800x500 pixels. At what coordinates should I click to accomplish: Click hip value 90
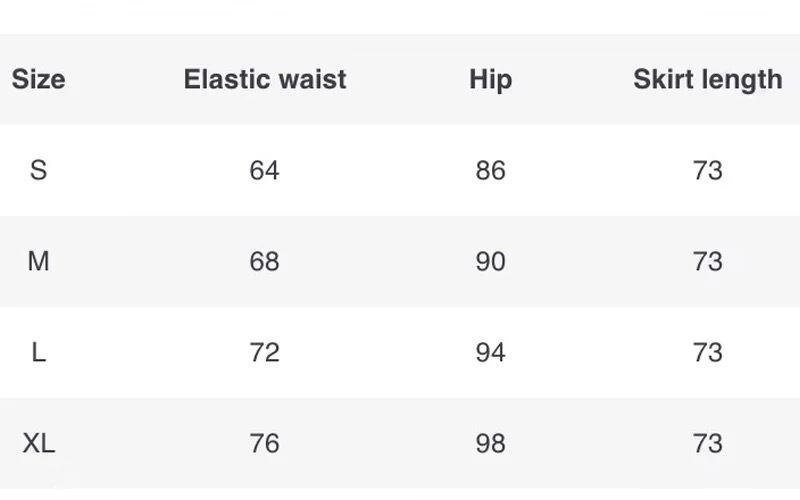pos(490,261)
